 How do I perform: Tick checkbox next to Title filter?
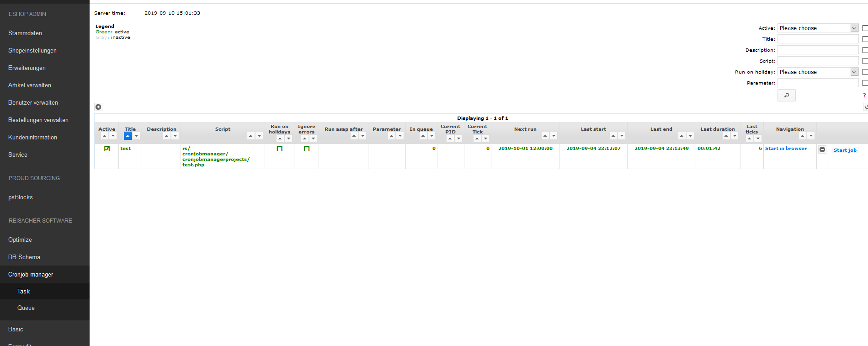tap(865, 39)
